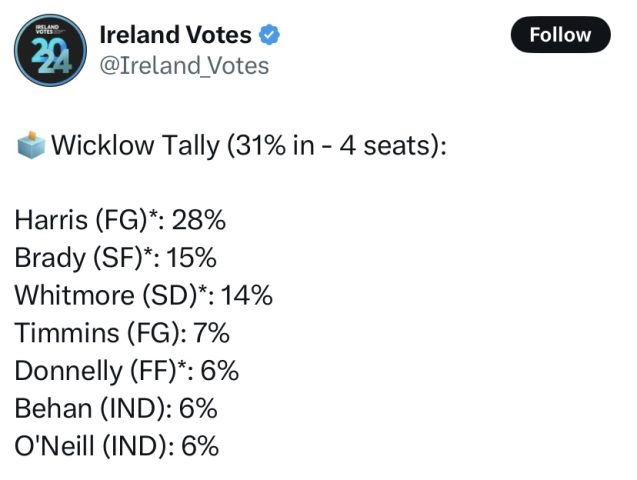
Task: Click the O'Neill (IND) result line
Action: click(x=116, y=446)
